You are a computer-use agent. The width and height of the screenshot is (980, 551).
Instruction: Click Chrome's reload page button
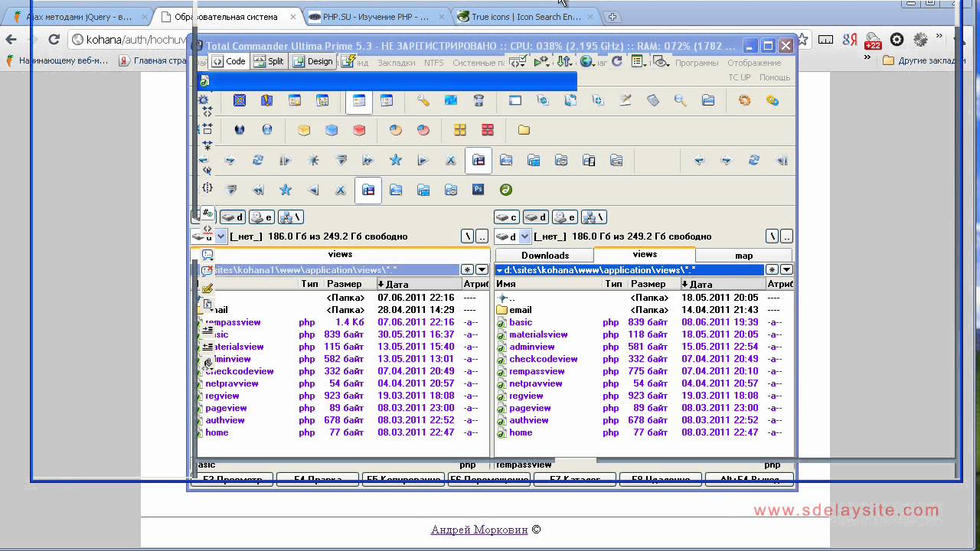[x=54, y=40]
